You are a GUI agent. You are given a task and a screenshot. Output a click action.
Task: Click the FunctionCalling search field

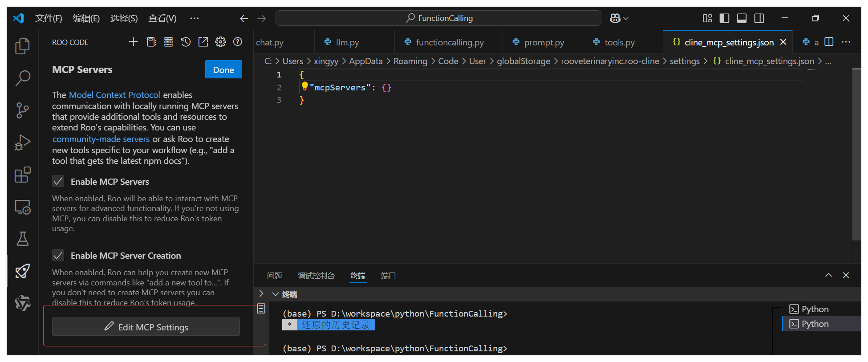coord(438,18)
